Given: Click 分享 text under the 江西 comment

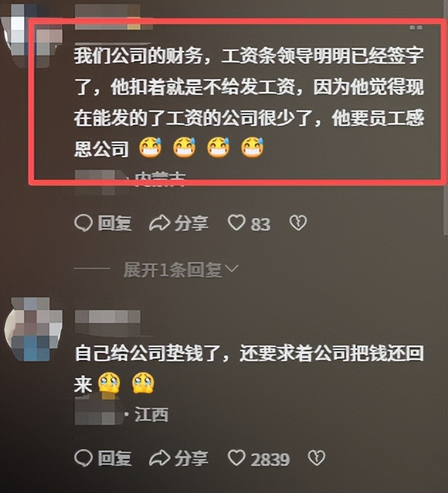Looking at the screenshot, I should click(191, 459).
